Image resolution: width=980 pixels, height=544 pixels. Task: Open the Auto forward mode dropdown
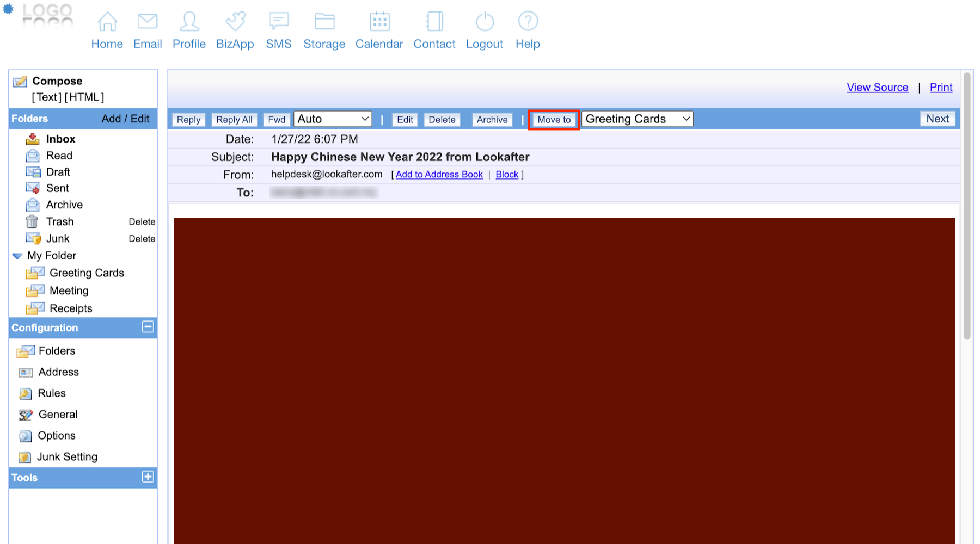pos(333,119)
